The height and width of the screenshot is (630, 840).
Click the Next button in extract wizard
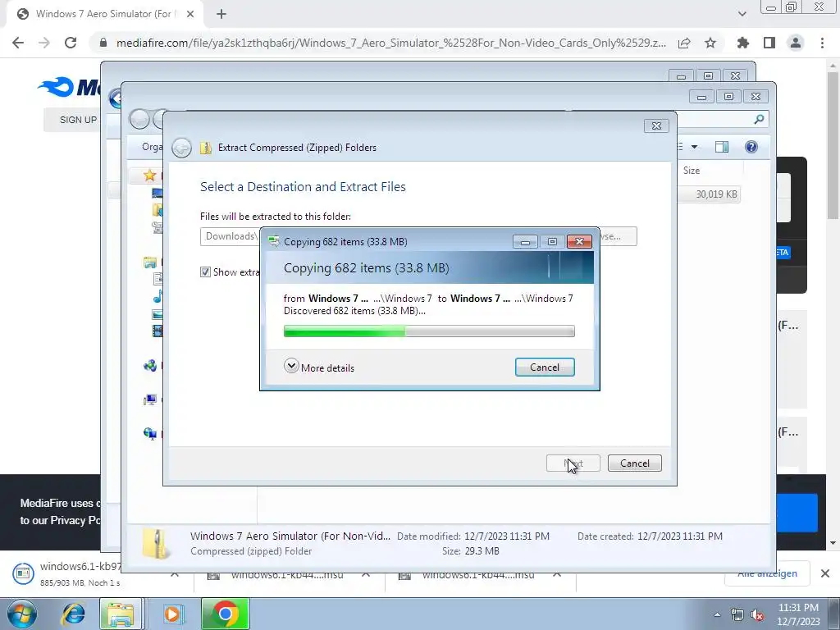[x=573, y=463]
